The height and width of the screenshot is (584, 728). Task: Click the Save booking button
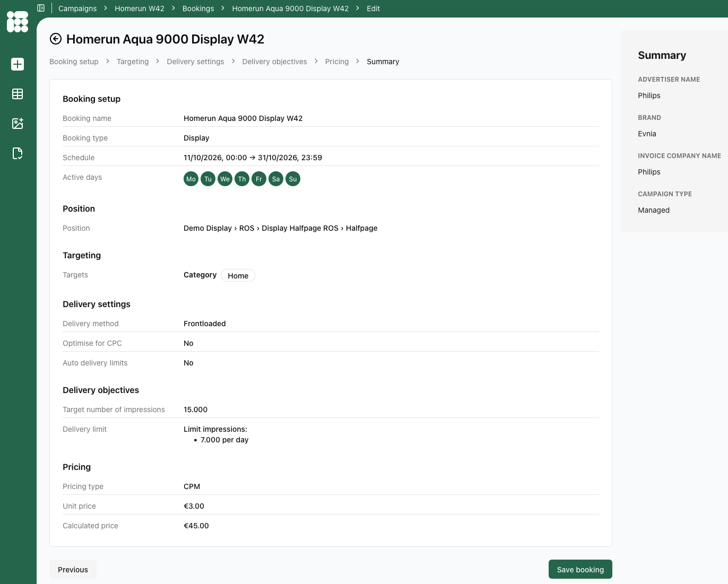(x=580, y=569)
